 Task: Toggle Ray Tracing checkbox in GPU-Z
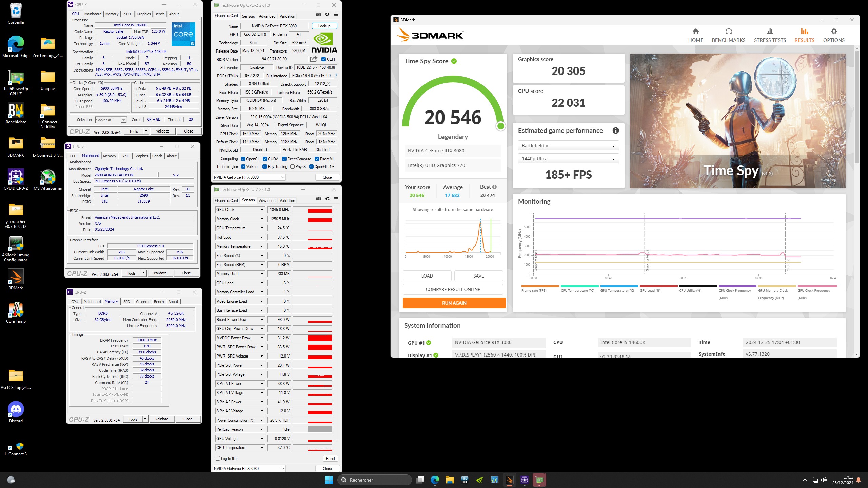coord(265,166)
